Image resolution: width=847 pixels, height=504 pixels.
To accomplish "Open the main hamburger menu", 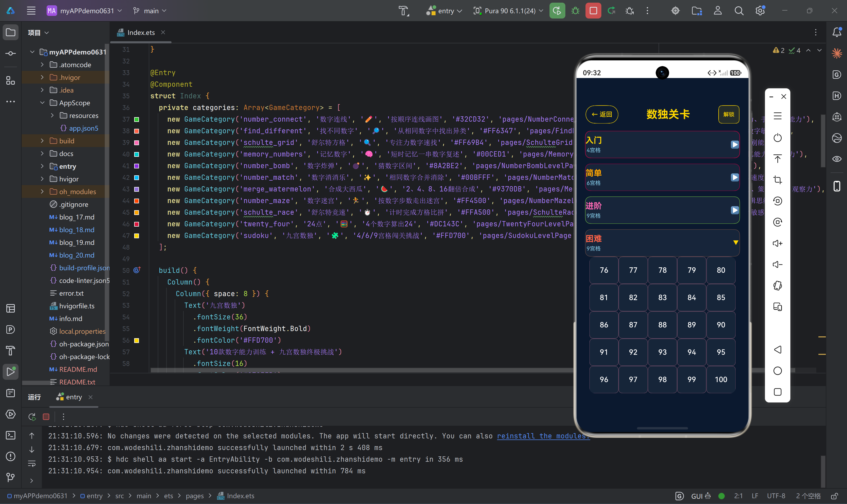I will [31, 11].
